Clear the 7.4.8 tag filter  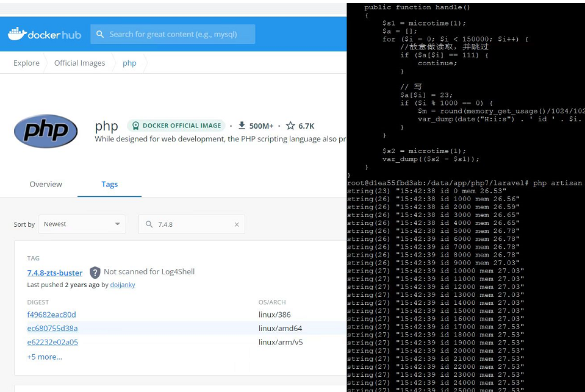[237, 224]
